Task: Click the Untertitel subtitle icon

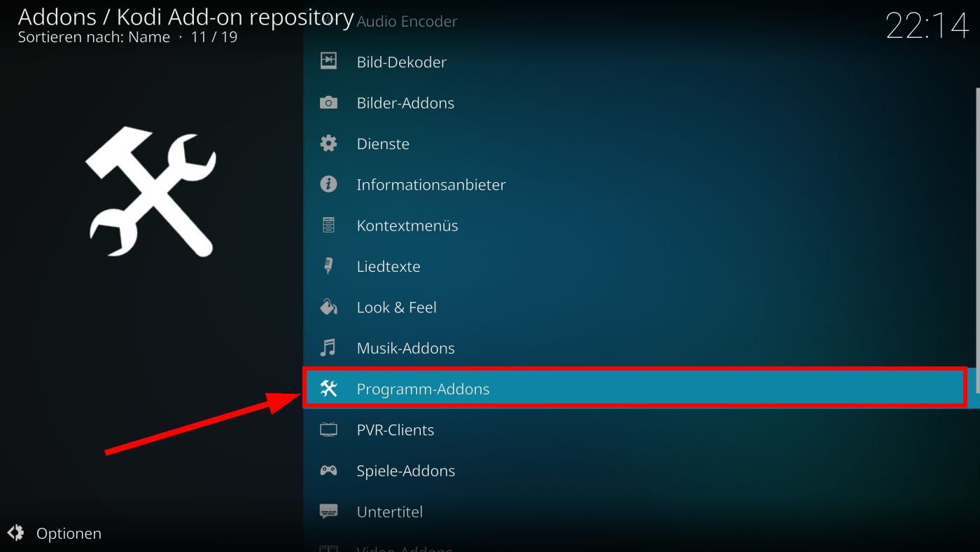Action: click(x=328, y=511)
